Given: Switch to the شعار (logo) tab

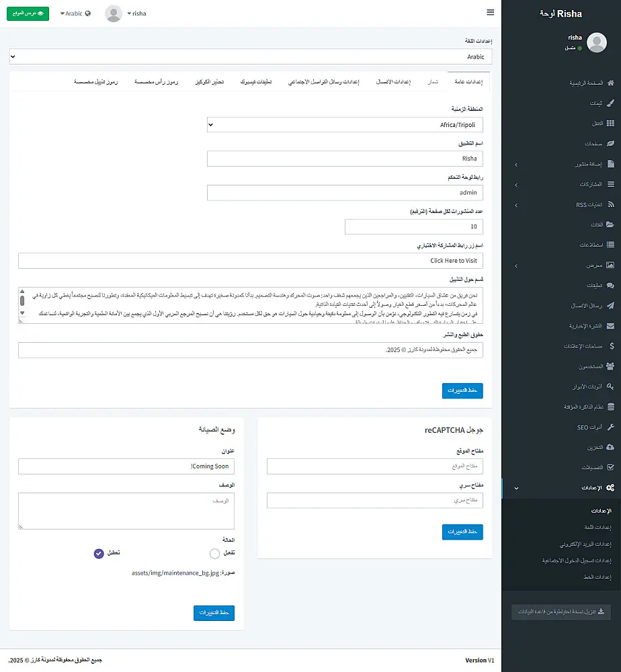Looking at the screenshot, I should pyautogui.click(x=434, y=81).
